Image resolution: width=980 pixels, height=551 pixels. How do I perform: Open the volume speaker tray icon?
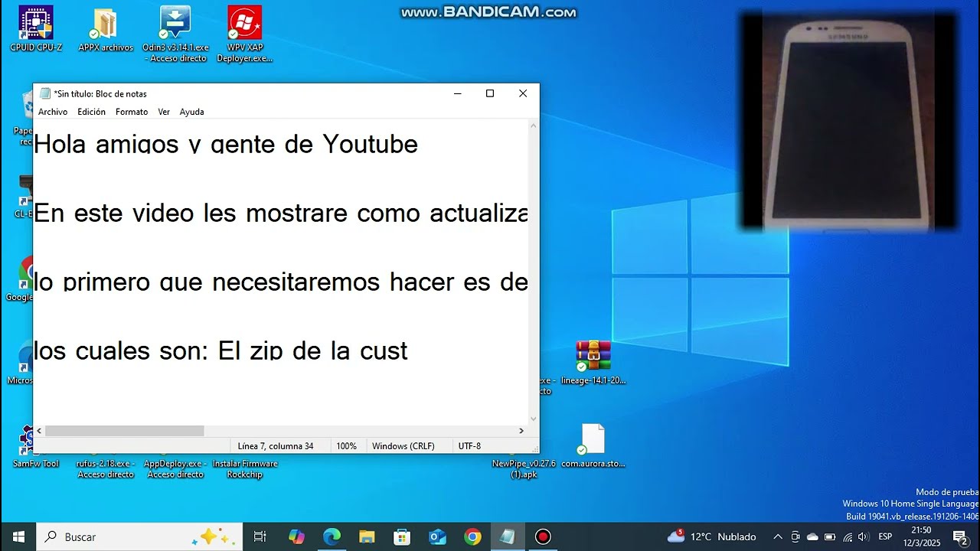pyautogui.click(x=864, y=536)
